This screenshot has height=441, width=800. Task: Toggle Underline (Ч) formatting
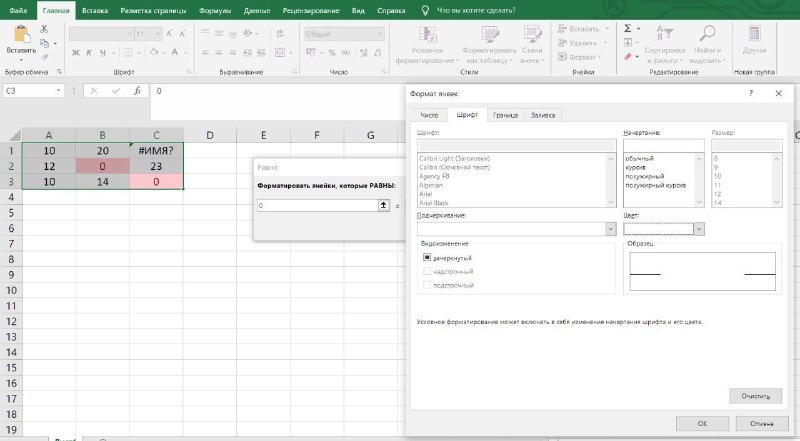103,52
